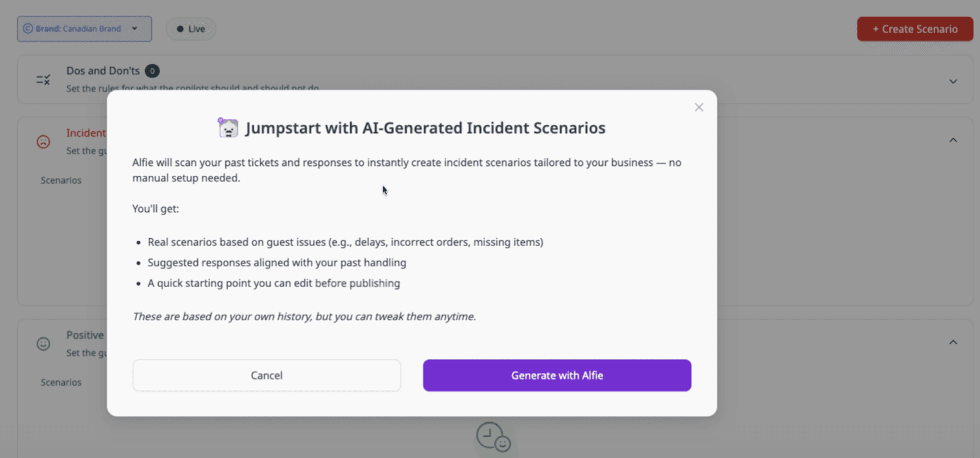
Task: Click the Dos and Don'ts rules icon
Action: pyautogui.click(x=43, y=80)
